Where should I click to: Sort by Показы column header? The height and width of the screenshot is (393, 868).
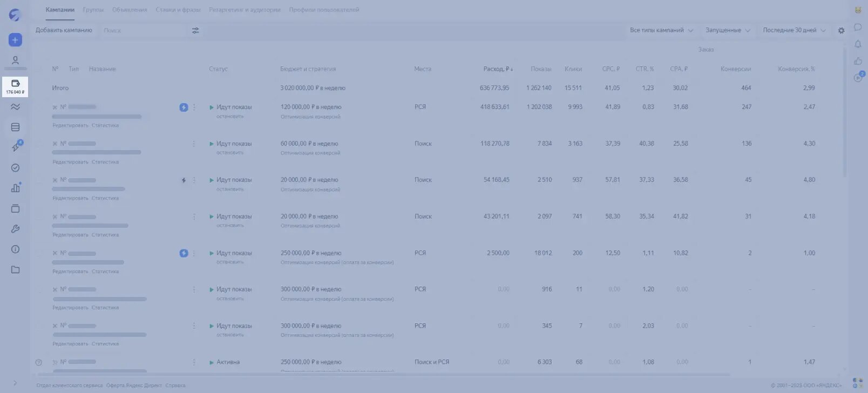tap(541, 69)
